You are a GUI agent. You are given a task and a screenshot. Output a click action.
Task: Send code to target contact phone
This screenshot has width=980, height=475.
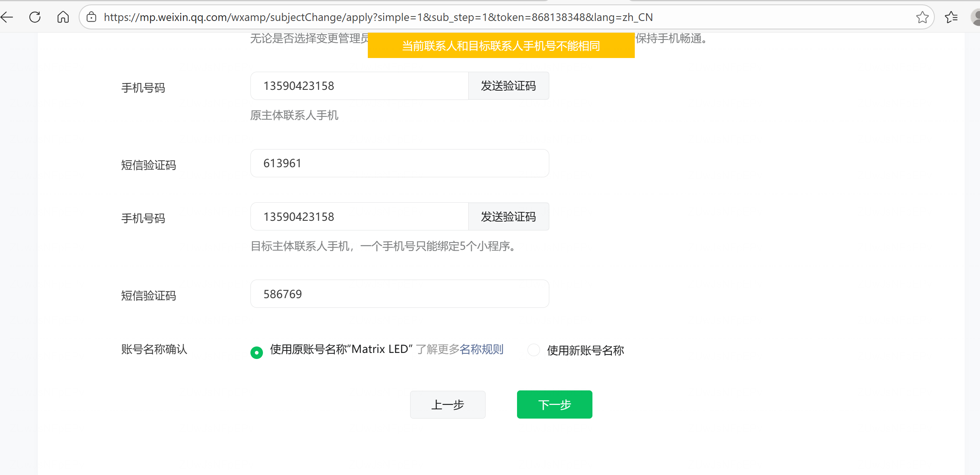click(508, 217)
